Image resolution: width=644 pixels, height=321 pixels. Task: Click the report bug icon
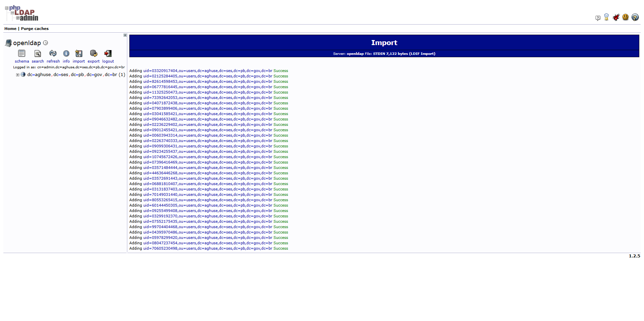[x=616, y=17]
